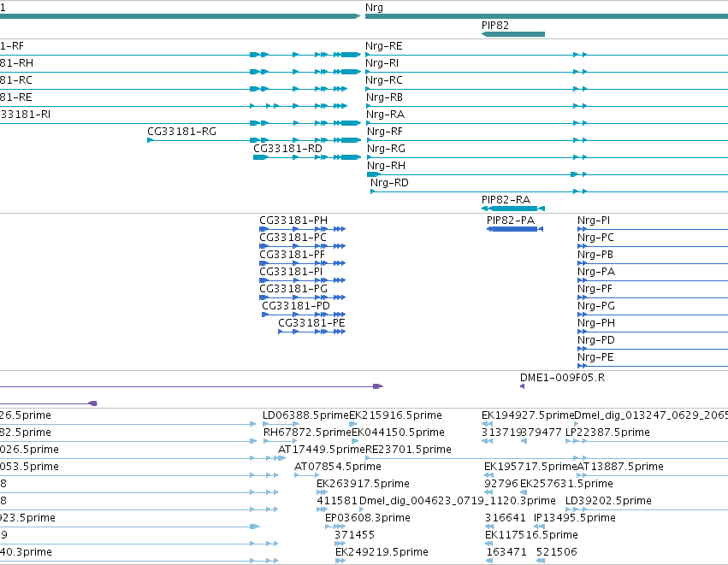The width and height of the screenshot is (728, 565).
Task: Click EST AT13887.5prime label
Action: click(x=620, y=467)
